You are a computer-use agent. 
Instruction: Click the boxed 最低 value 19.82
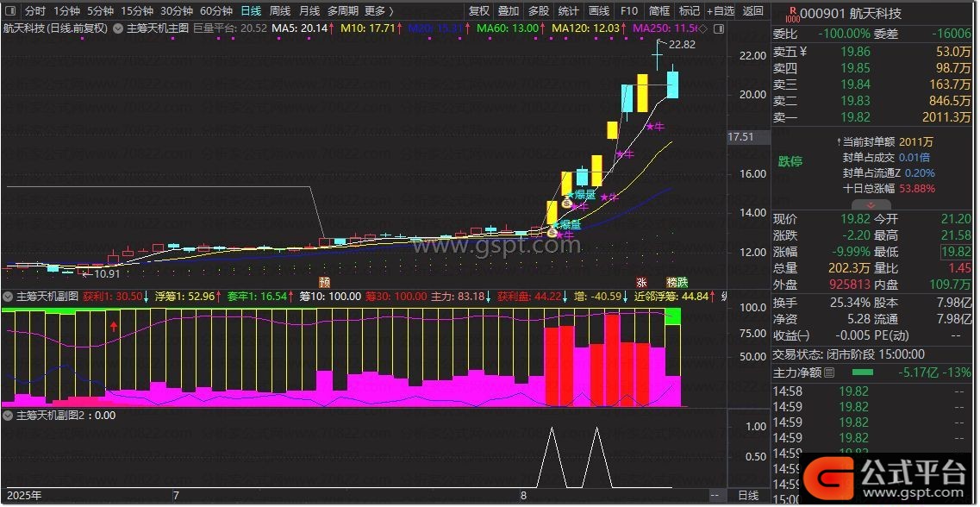coord(956,253)
